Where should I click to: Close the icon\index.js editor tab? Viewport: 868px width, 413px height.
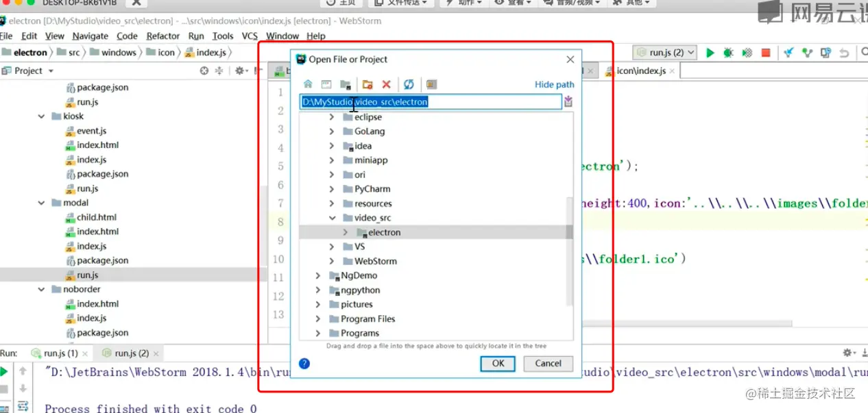pyautogui.click(x=673, y=71)
